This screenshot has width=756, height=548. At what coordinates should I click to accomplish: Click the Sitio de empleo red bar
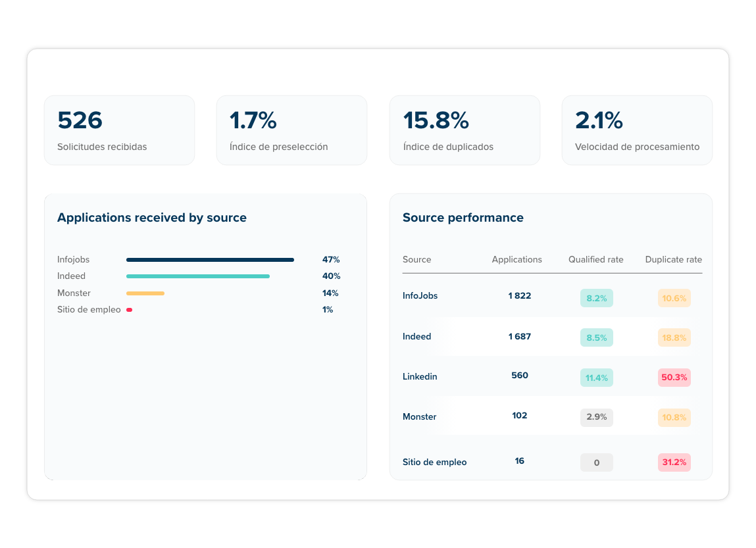[129, 310]
